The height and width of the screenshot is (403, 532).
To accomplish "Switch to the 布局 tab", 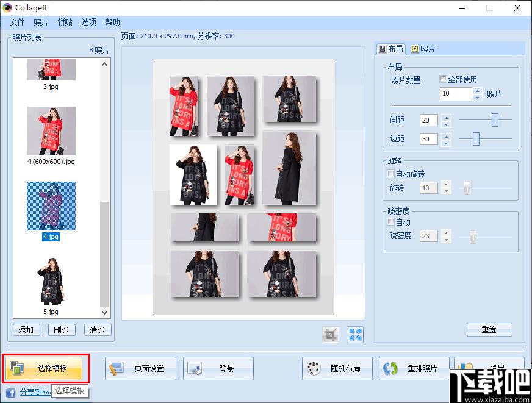I will pyautogui.click(x=391, y=49).
